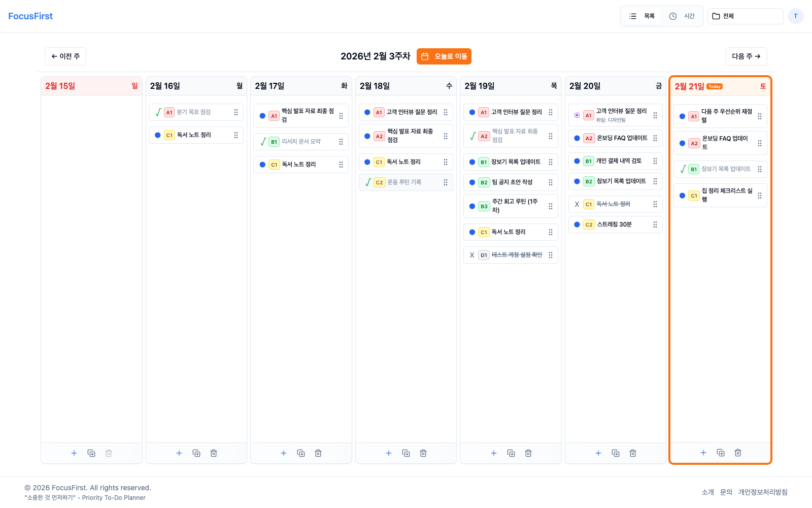Image resolution: width=812 pixels, height=508 pixels.
Task: Click the add task icon on 2월 15일 column
Action: pyautogui.click(x=74, y=453)
